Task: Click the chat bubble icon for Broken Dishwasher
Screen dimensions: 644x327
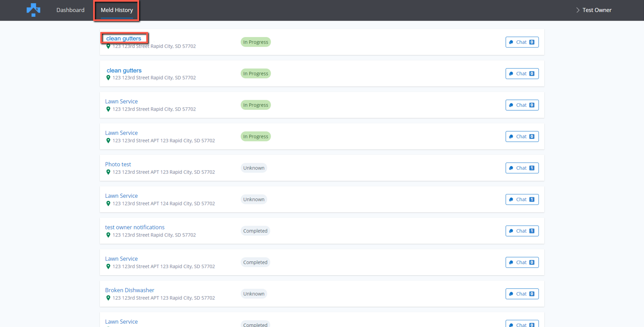Action: point(511,294)
